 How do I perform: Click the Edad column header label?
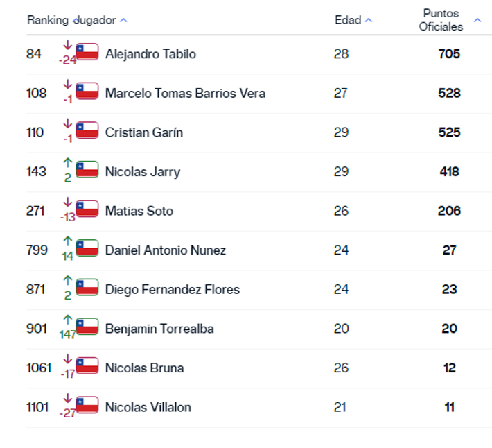[348, 20]
